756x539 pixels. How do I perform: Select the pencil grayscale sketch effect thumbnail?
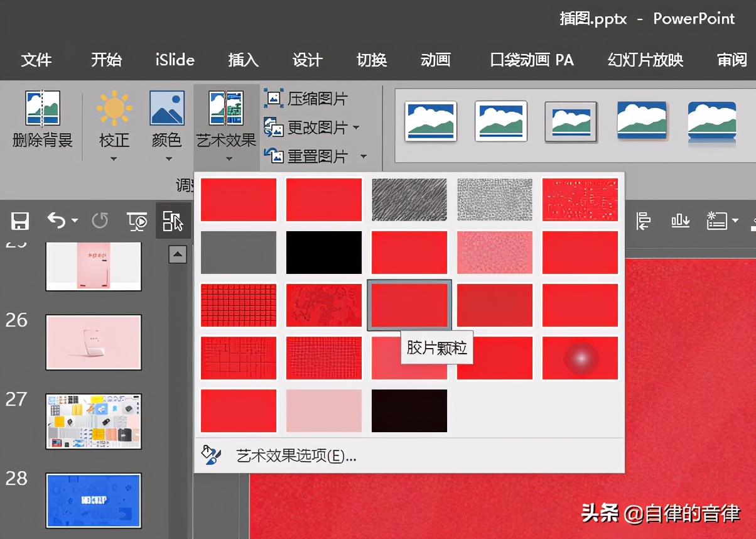coord(409,200)
